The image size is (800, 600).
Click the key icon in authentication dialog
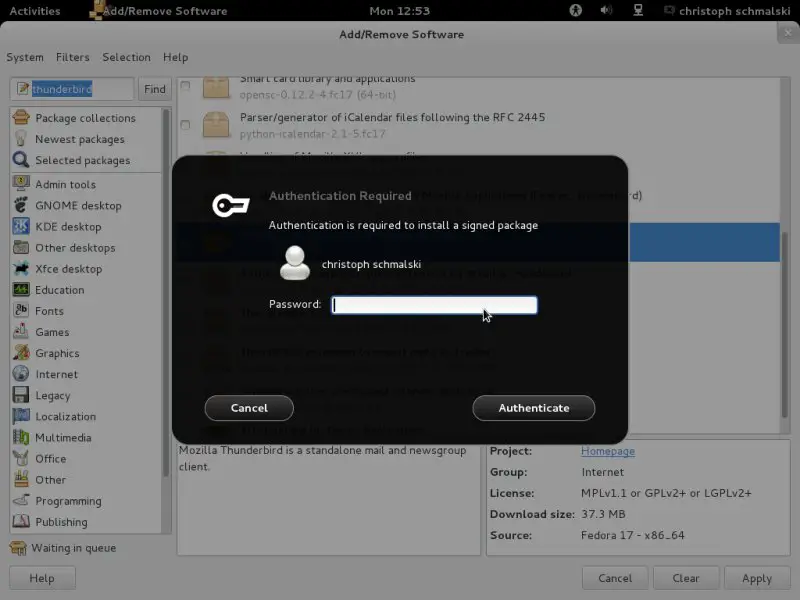tap(231, 205)
